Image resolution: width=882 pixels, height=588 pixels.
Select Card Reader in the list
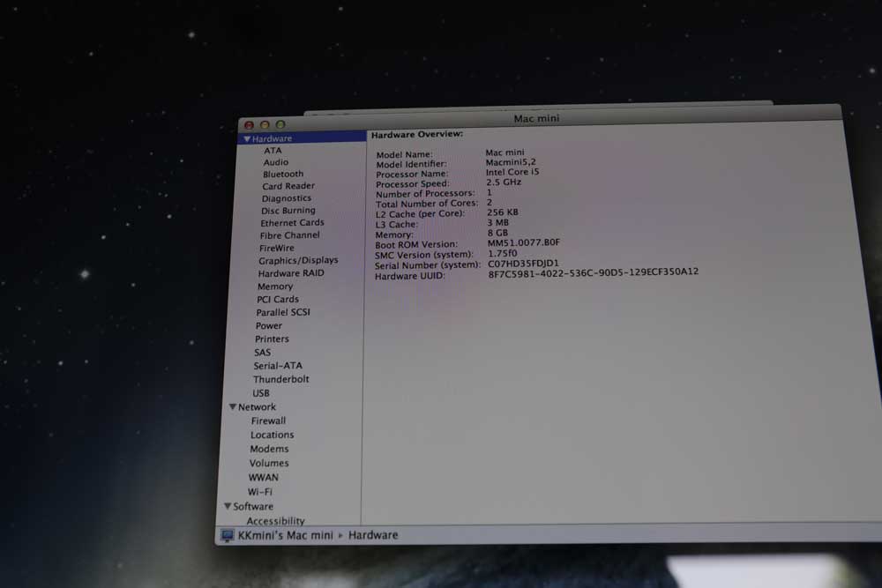pyautogui.click(x=288, y=186)
